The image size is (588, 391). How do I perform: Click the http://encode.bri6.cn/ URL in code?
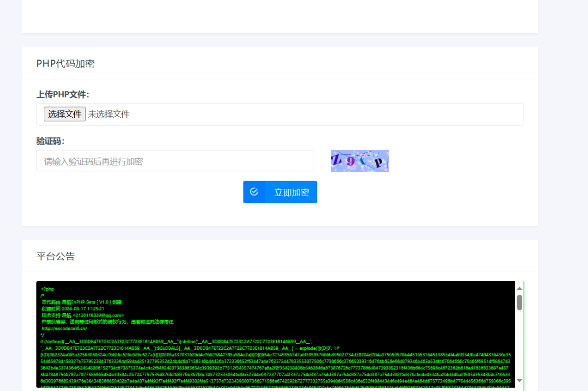coord(64,328)
